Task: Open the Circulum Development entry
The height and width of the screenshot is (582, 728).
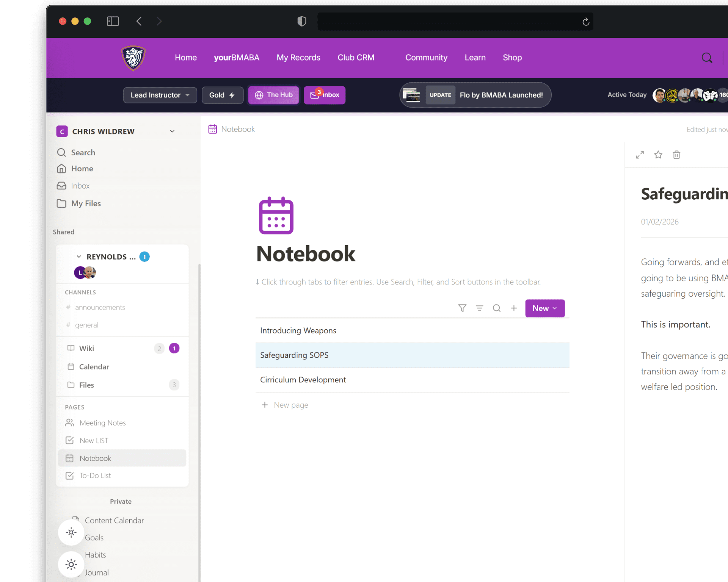Action: [x=303, y=380]
